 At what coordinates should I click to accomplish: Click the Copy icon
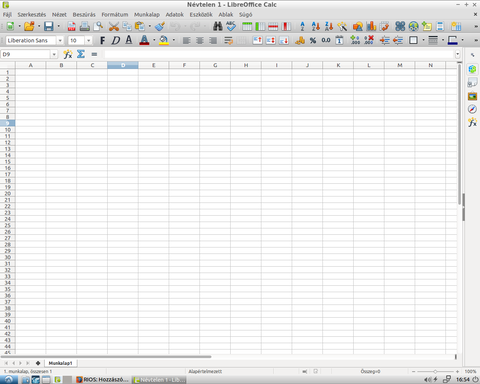pos(127,26)
